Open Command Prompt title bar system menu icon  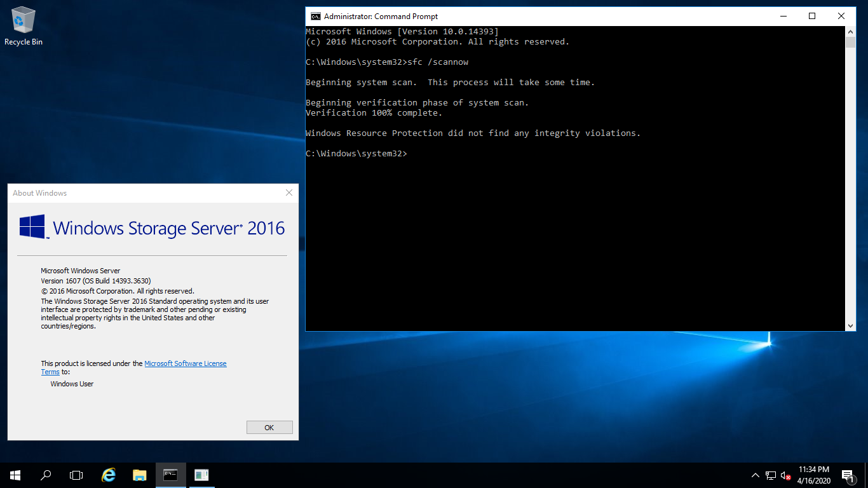(x=315, y=17)
